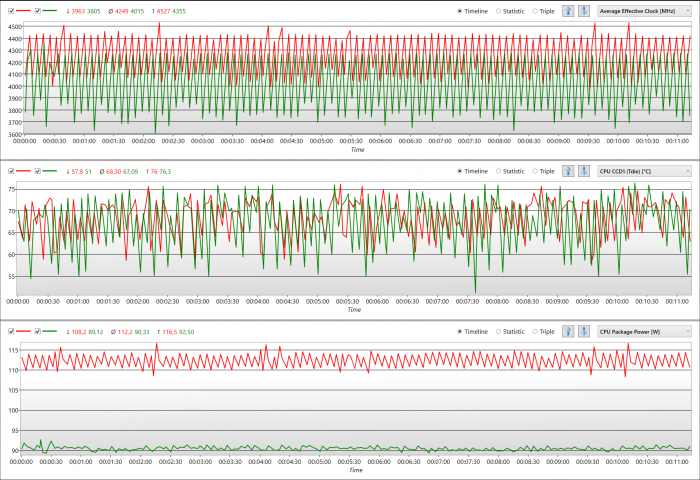The image size is (700, 480).
Task: Open the Average Effective Clock [MHz] dropdown
Action: pyautogui.click(x=644, y=10)
